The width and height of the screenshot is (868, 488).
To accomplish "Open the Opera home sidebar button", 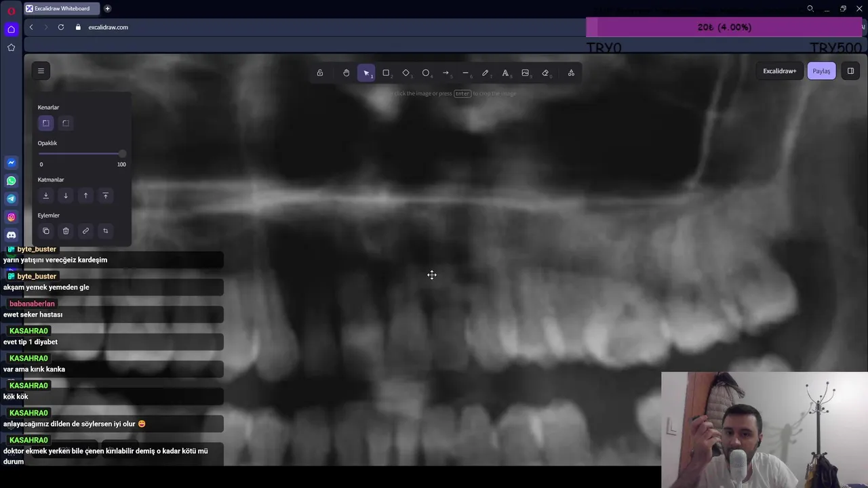I will 11,29.
